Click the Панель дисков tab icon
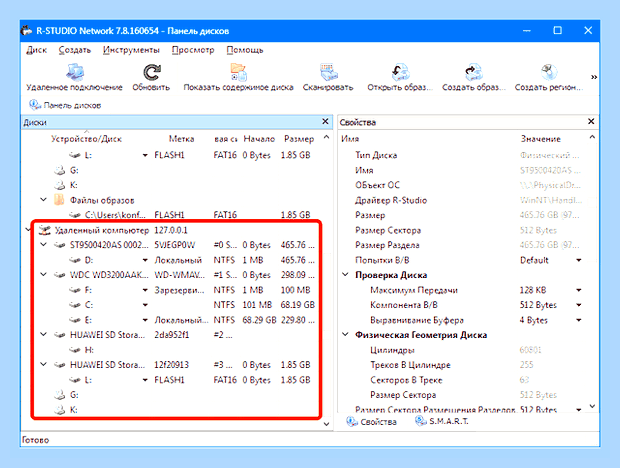 pos(34,105)
